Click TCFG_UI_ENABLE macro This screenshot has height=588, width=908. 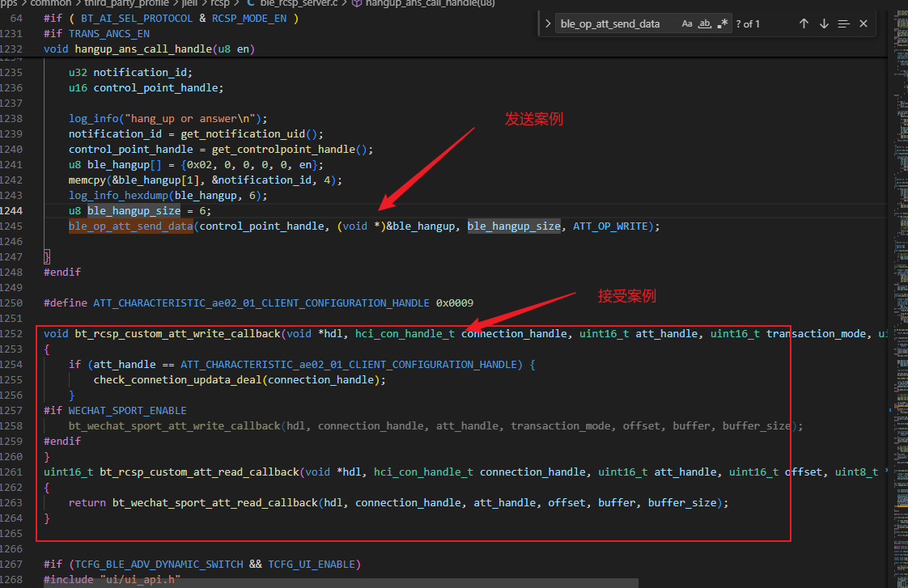(312, 565)
